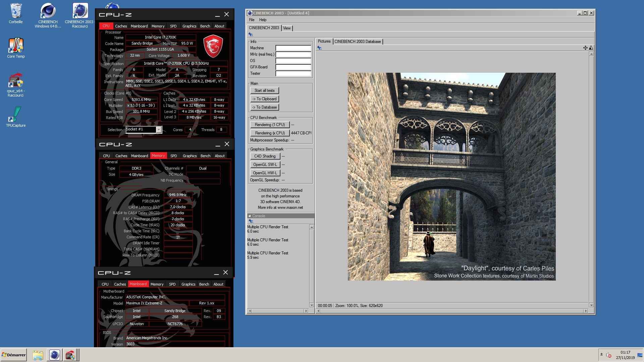
Task: Run OpenGL HW-L benchmark
Action: tap(265, 173)
